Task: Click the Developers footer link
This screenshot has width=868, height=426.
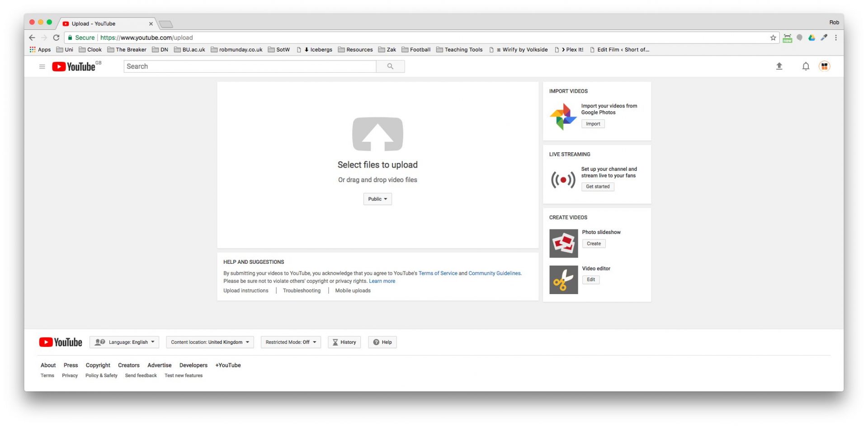Action: 193,365
